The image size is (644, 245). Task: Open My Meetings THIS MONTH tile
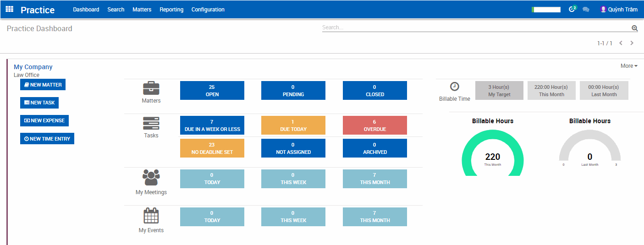(x=375, y=179)
